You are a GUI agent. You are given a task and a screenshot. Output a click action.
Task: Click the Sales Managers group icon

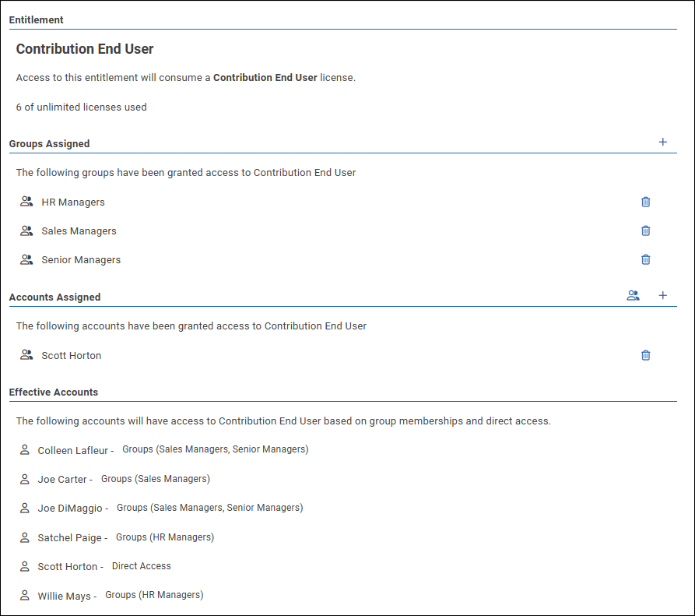tap(26, 231)
